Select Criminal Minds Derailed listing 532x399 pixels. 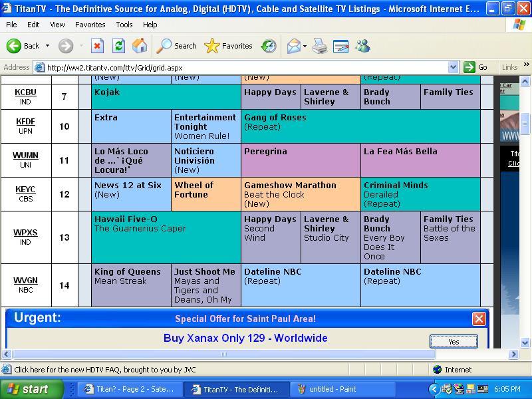point(420,194)
